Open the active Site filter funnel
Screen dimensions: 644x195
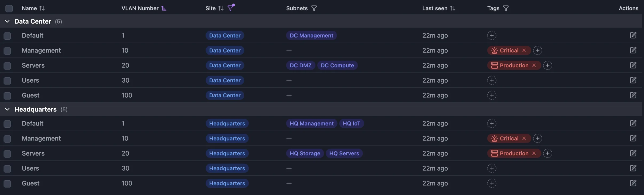[231, 8]
